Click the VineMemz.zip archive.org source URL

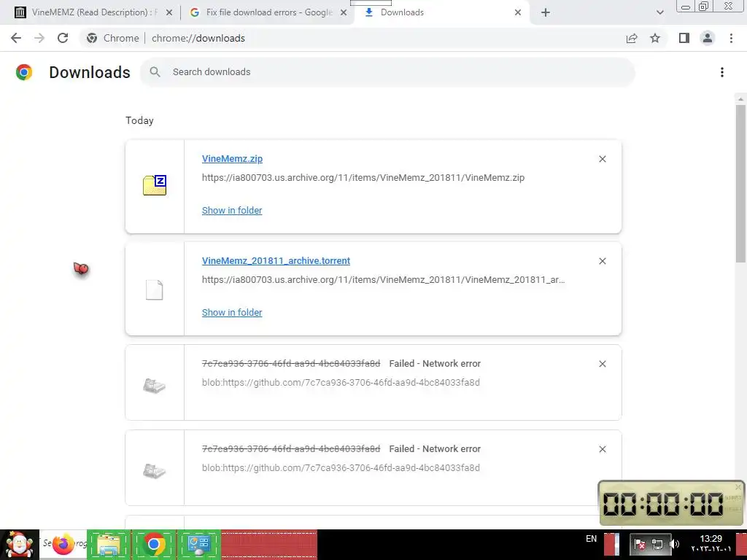[x=363, y=178]
